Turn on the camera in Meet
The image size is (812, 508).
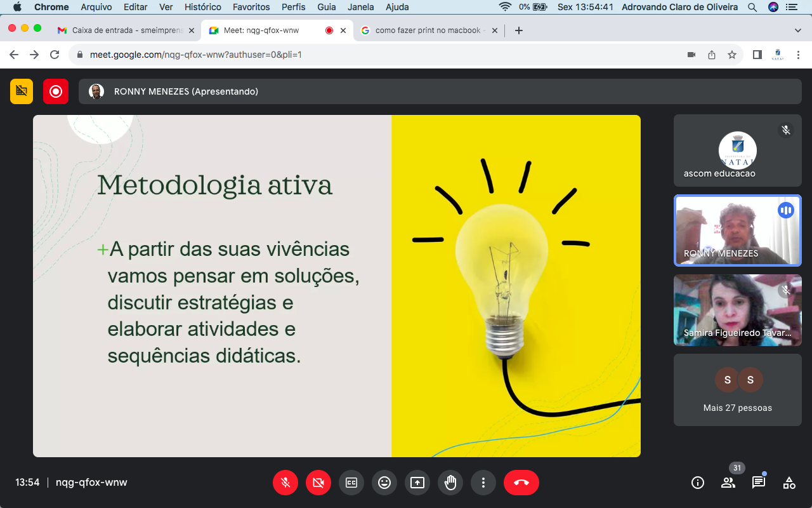point(318,483)
